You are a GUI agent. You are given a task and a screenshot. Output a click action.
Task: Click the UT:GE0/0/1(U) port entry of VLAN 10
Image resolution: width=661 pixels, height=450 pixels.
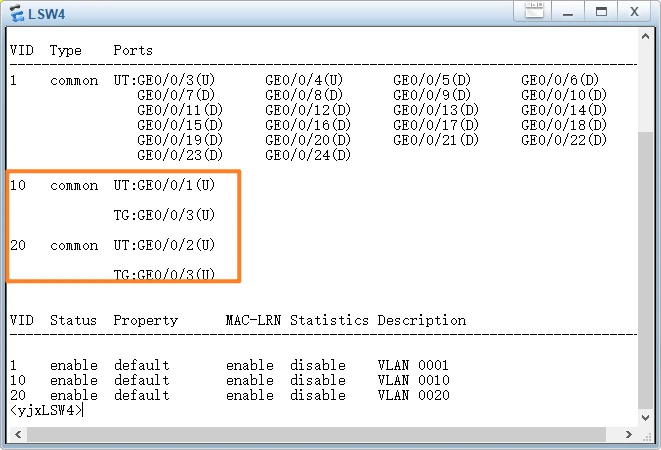click(164, 185)
